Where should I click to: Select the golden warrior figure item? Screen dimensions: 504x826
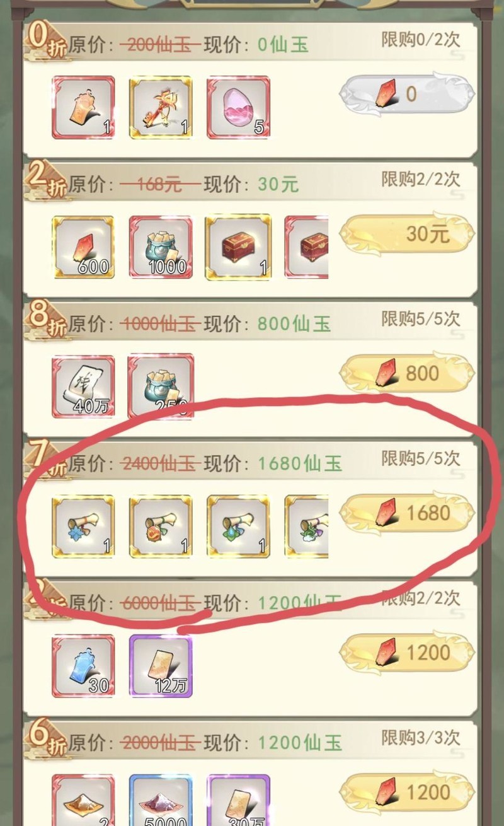pyautogui.click(x=161, y=107)
